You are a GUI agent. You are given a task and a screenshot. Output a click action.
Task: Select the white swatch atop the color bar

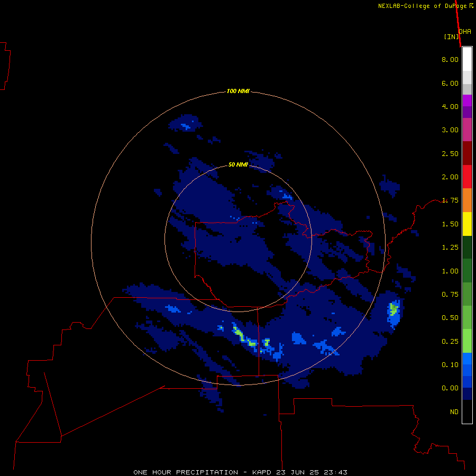coord(467,59)
